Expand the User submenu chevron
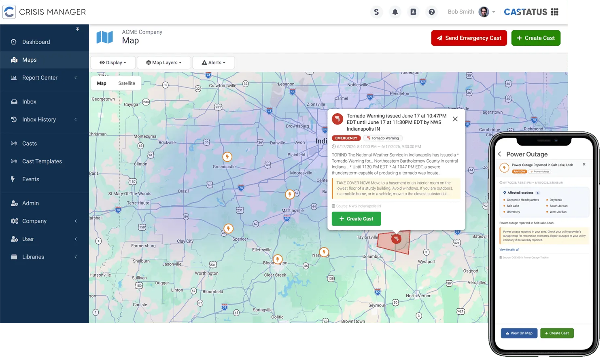 76,239
